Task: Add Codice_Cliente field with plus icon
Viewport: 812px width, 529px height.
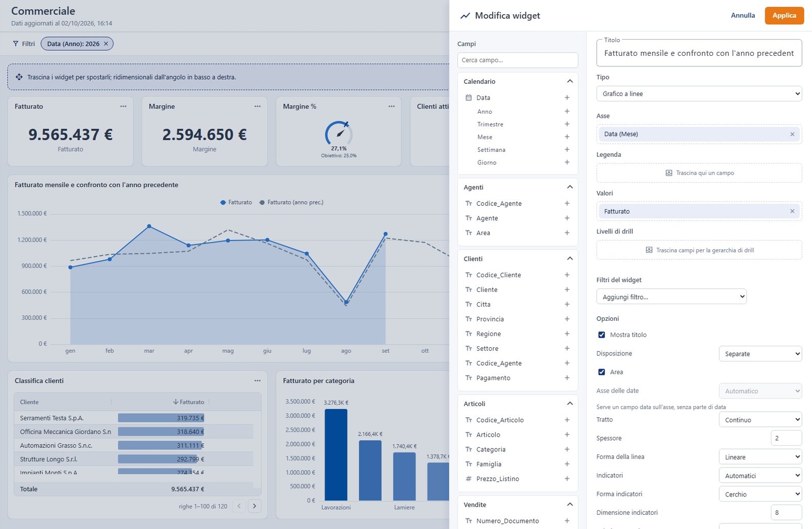Action: (567, 275)
